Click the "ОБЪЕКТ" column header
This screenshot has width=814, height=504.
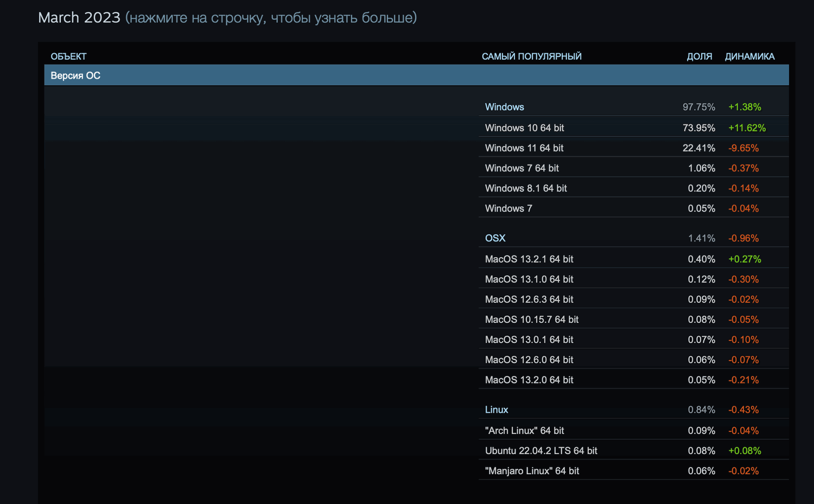point(68,56)
